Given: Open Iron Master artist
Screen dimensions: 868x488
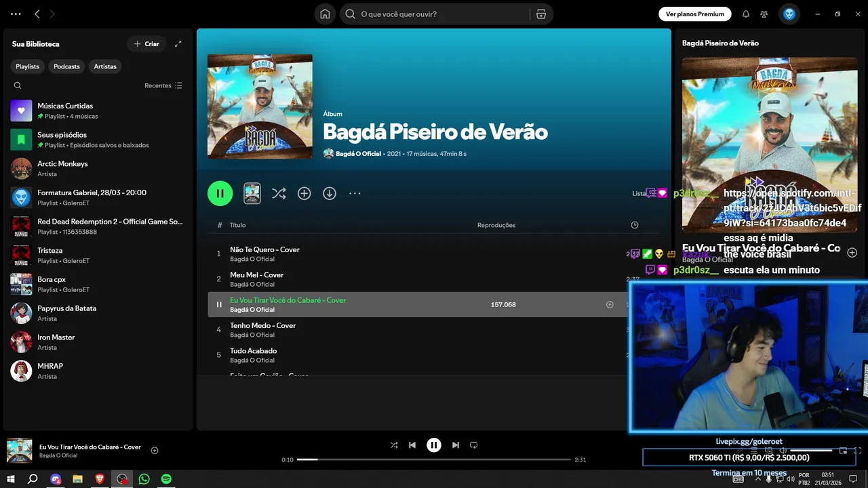Looking at the screenshot, I should tap(98, 342).
